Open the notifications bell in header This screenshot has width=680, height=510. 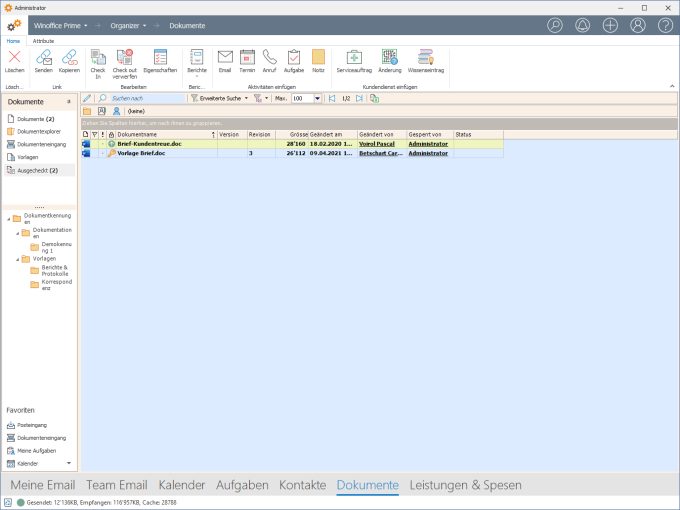tap(583, 24)
